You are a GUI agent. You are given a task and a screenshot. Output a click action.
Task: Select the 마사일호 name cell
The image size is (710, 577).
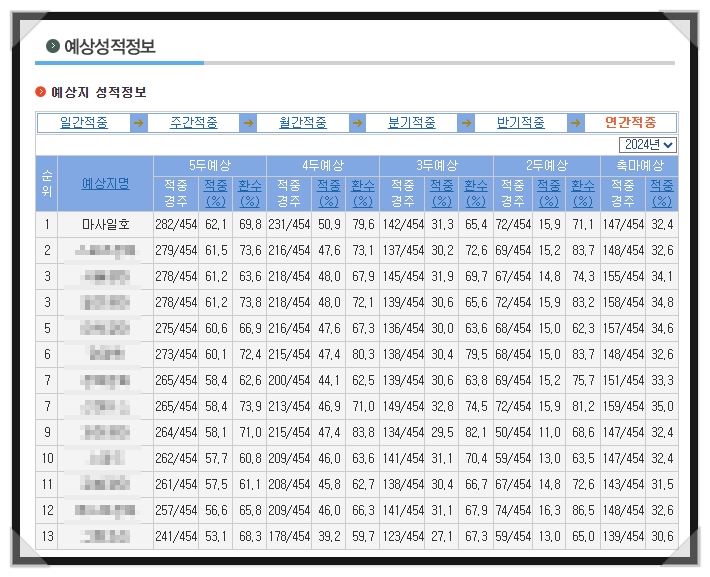[x=106, y=225]
